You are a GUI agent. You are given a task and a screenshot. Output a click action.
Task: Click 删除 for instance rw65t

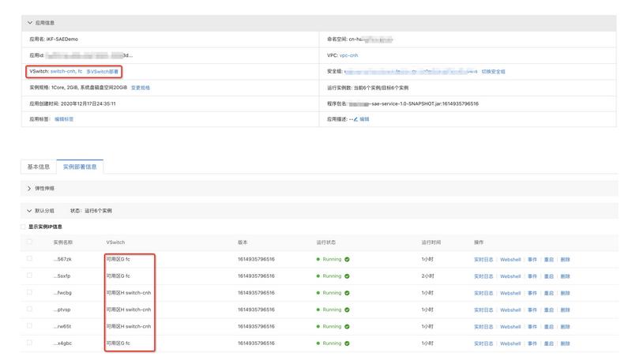tap(565, 327)
